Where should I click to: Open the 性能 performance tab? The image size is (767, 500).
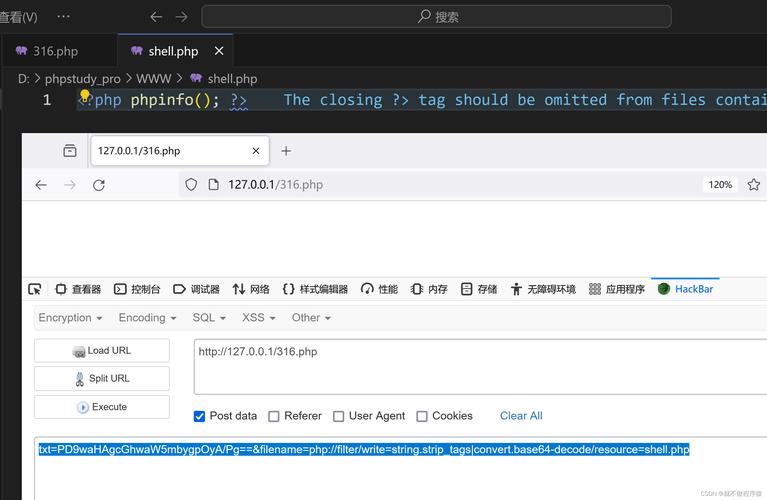[x=379, y=289]
